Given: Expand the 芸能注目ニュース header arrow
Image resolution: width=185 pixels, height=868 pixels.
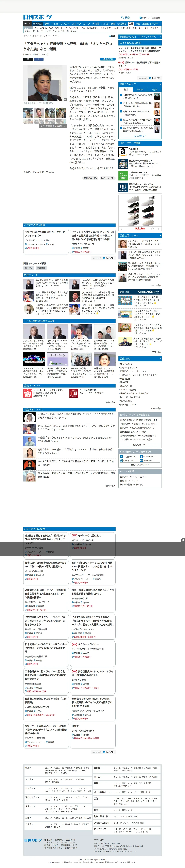Looking at the screenshot, I should coord(160,235).
